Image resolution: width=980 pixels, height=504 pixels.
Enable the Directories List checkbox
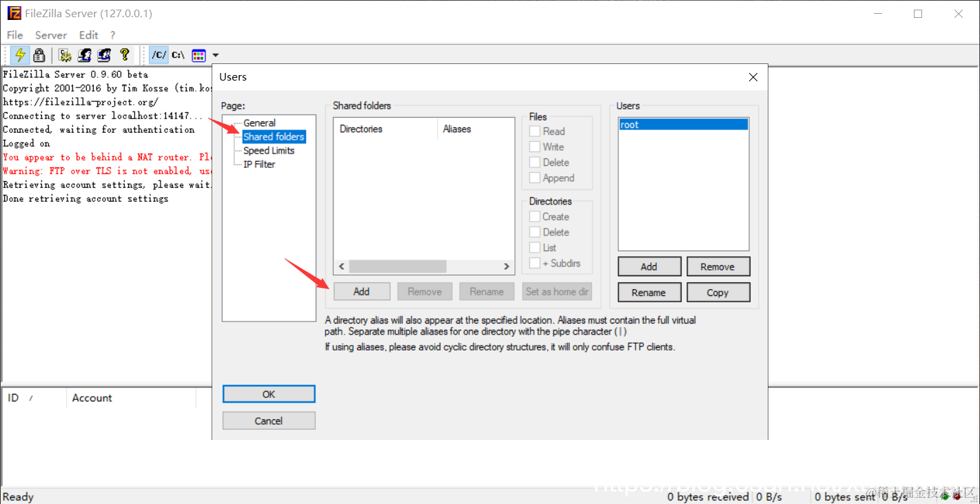[535, 248]
